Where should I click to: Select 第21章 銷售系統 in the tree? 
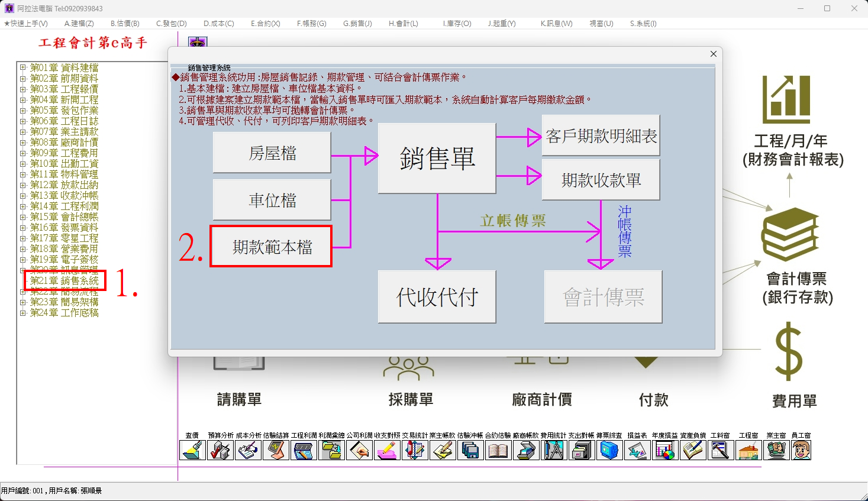point(64,280)
